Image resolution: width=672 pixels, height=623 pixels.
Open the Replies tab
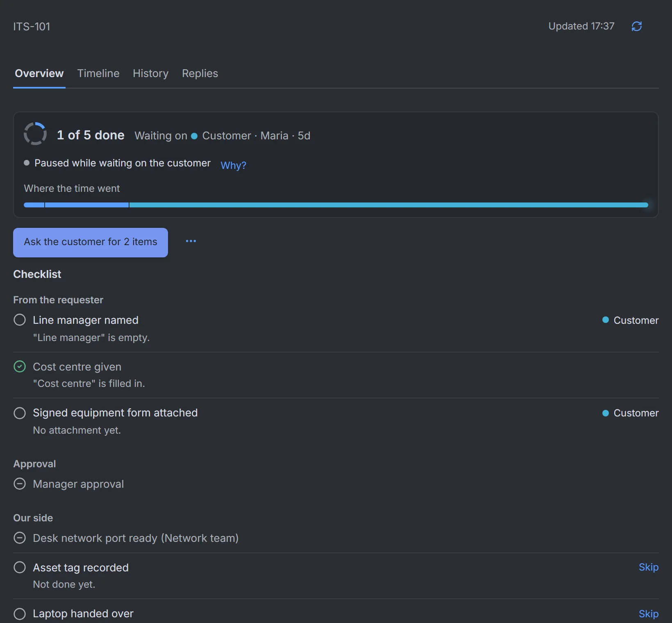[200, 73]
